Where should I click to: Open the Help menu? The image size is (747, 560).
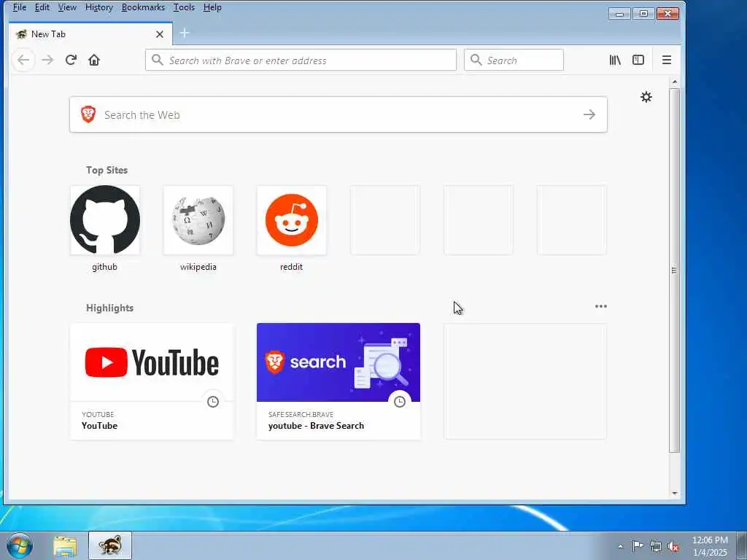click(x=212, y=7)
